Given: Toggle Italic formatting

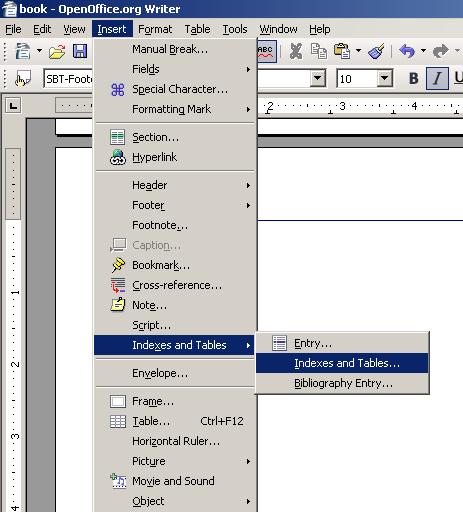Looking at the screenshot, I should tap(437, 79).
